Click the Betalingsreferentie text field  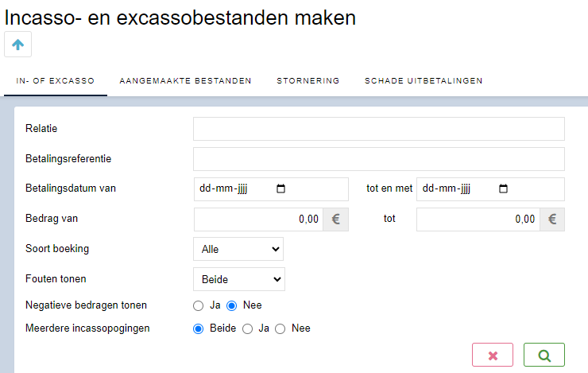[x=379, y=159]
